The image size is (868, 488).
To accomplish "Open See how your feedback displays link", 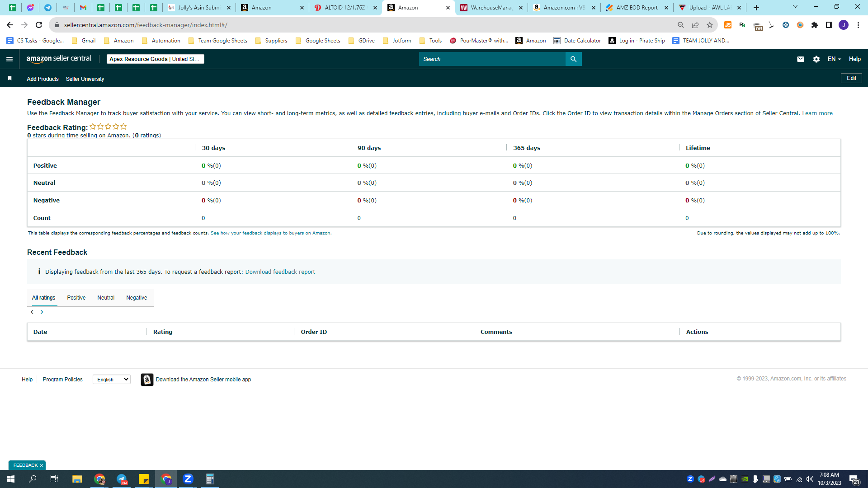I will (270, 233).
